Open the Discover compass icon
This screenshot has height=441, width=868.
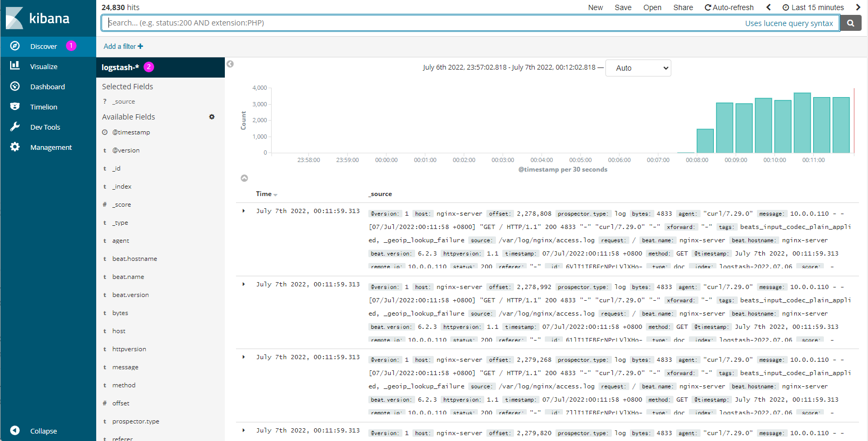[15, 46]
